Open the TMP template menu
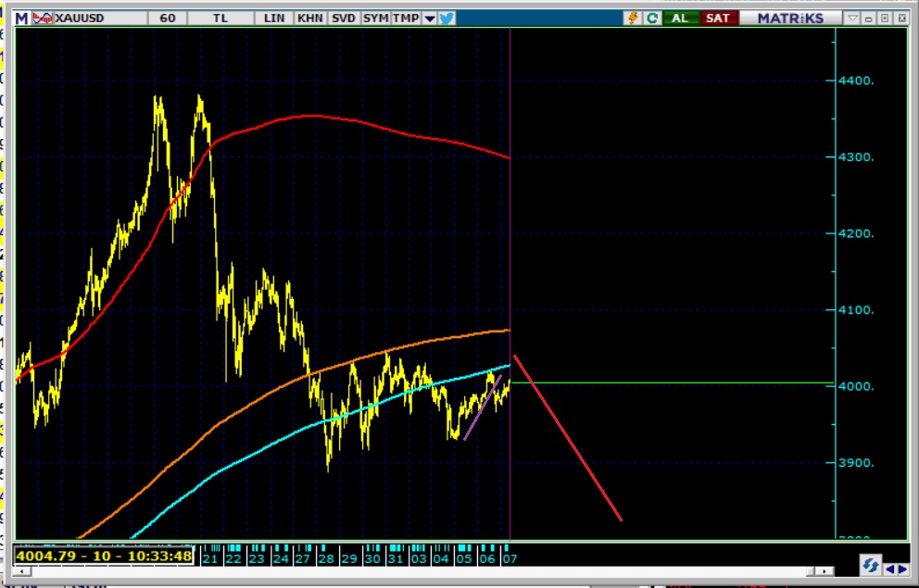919x588 pixels. pyautogui.click(x=405, y=18)
